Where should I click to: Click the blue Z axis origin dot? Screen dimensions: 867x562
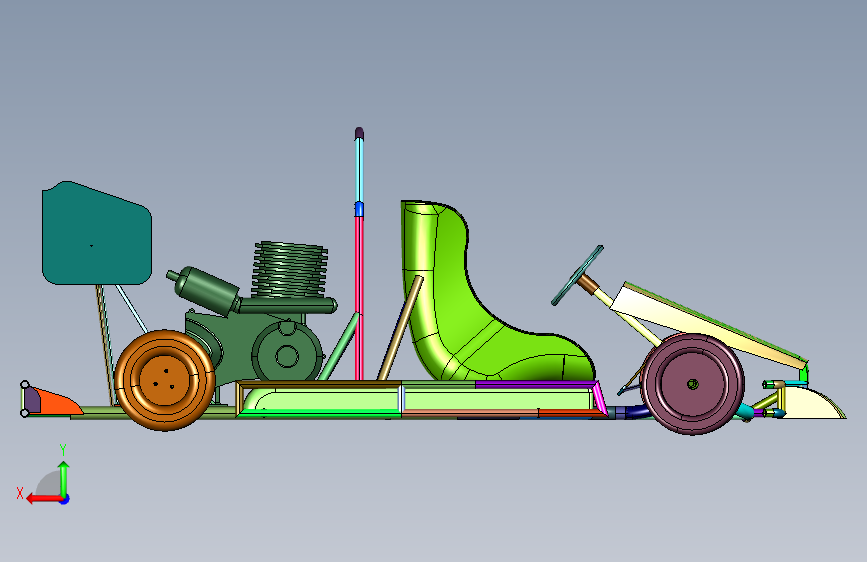click(x=65, y=499)
